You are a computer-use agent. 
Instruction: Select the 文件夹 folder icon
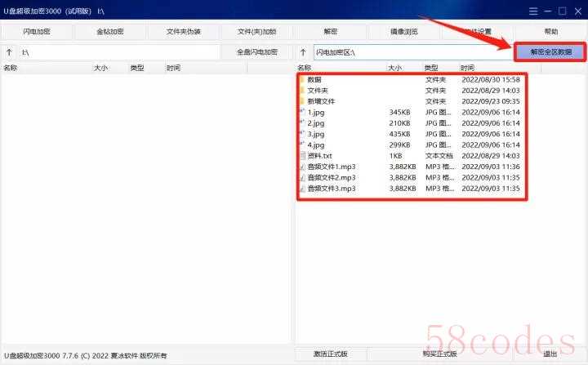[302, 91]
